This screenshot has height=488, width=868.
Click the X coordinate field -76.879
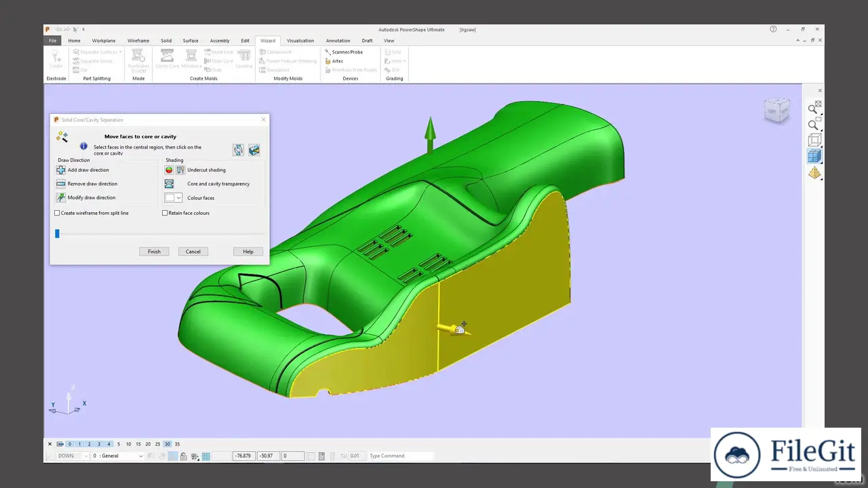click(244, 456)
